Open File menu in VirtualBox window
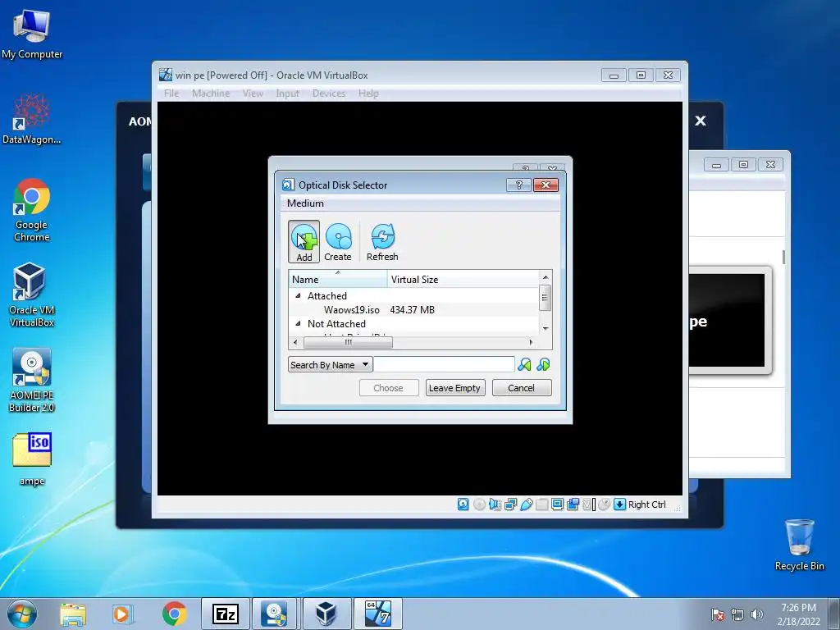 pyautogui.click(x=171, y=94)
